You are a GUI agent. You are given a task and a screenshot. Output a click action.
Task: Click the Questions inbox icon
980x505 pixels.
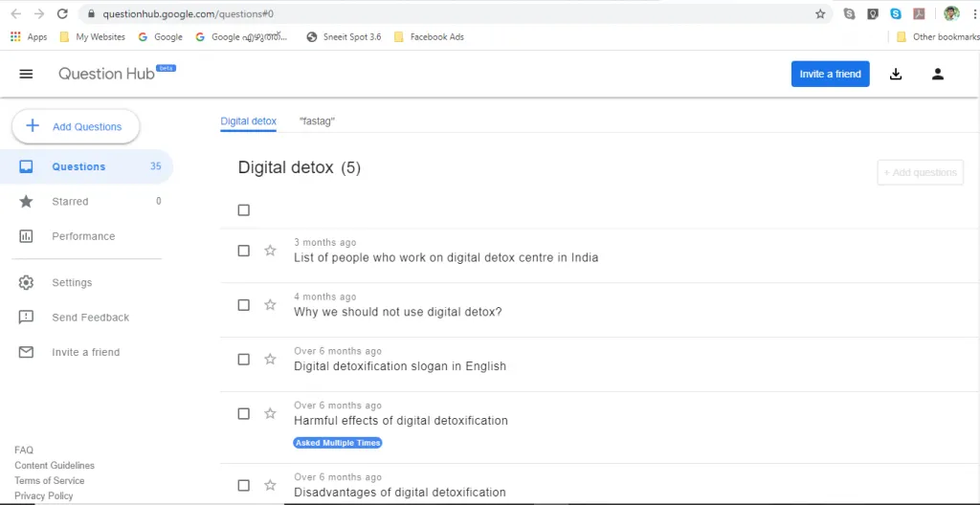coord(26,166)
